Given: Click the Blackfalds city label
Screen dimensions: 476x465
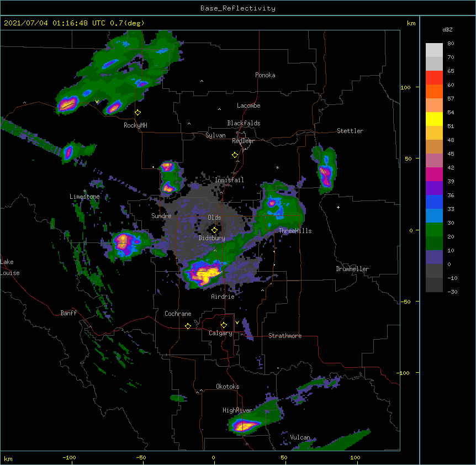Looking at the screenshot, I should (x=244, y=123).
